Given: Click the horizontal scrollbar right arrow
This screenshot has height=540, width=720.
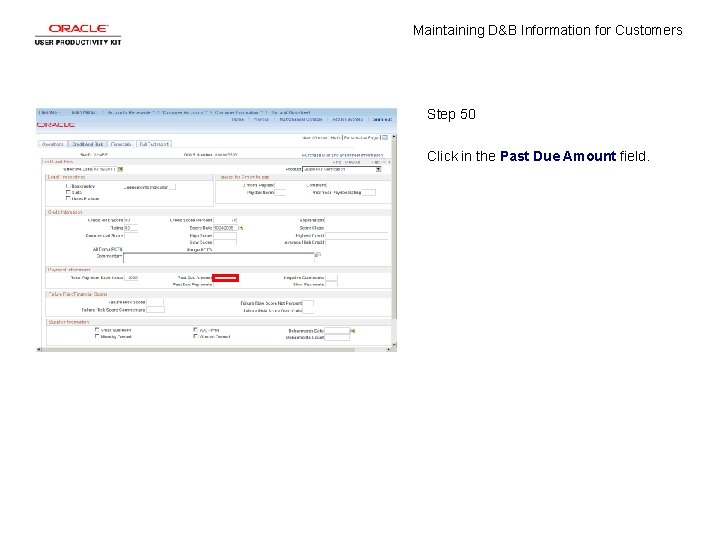Looking at the screenshot, I should [388, 349].
